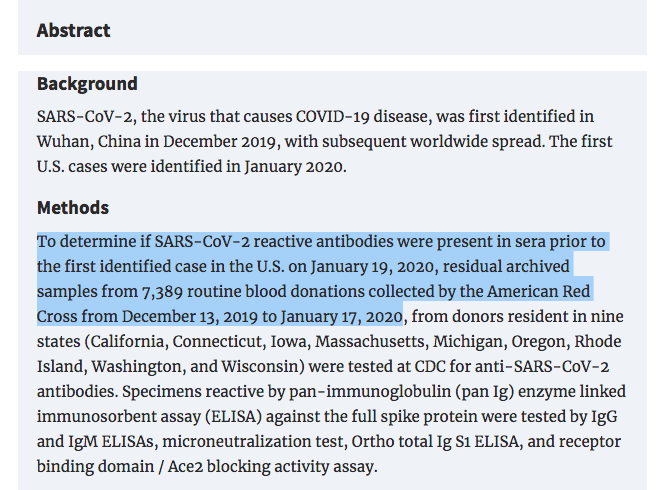Click the text '(ELISA)' in the paragraph
The image size is (669, 490).
pyautogui.click(x=233, y=417)
